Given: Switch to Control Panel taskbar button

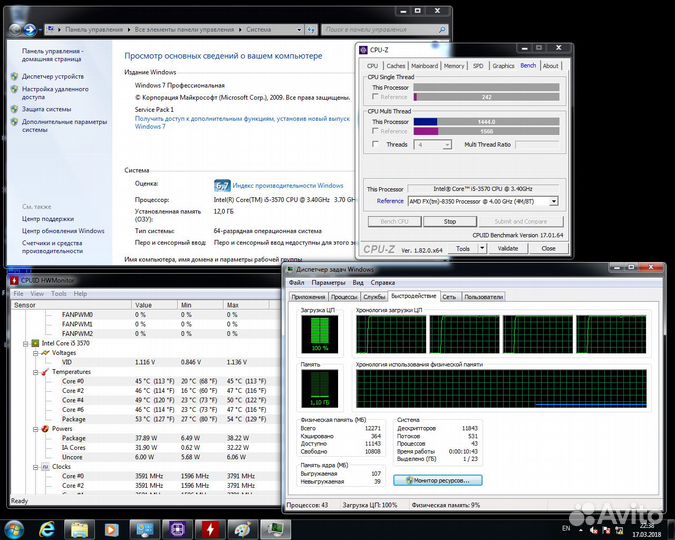Looking at the screenshot, I should pos(145,529).
